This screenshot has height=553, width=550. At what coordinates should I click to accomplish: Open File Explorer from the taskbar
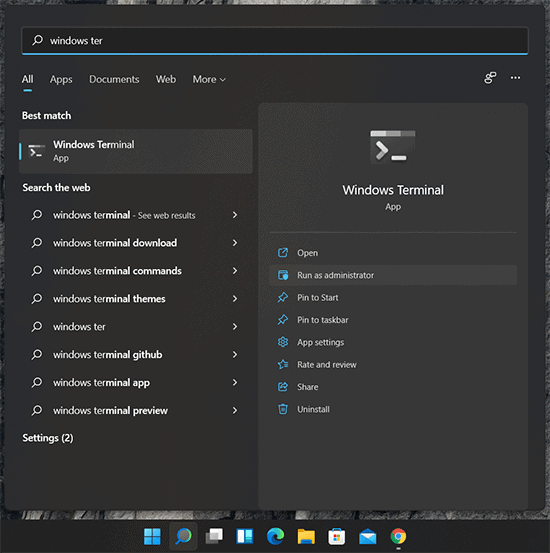tap(306, 536)
